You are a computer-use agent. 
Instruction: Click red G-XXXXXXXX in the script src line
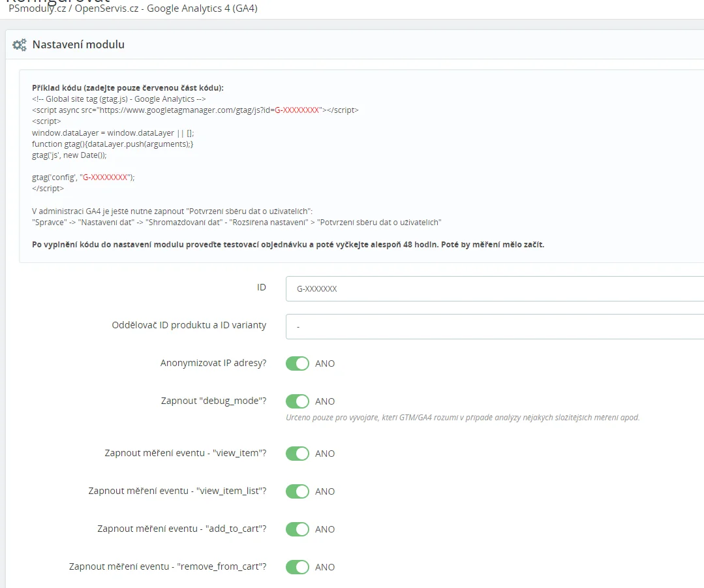coord(297,110)
